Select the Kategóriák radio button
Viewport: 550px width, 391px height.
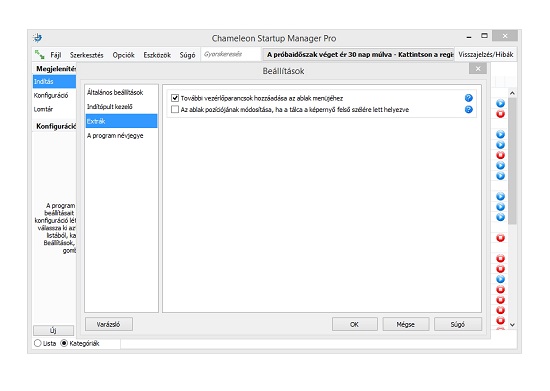tap(64, 343)
